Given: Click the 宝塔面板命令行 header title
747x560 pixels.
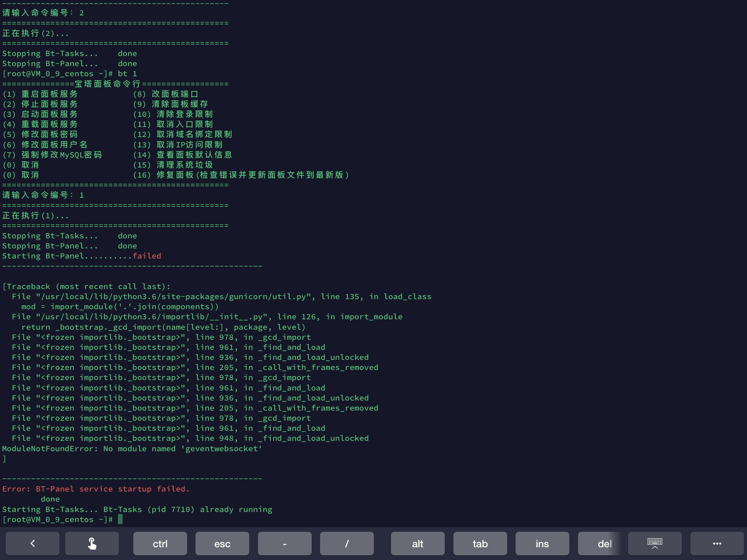Looking at the screenshot, I should tap(107, 84).
